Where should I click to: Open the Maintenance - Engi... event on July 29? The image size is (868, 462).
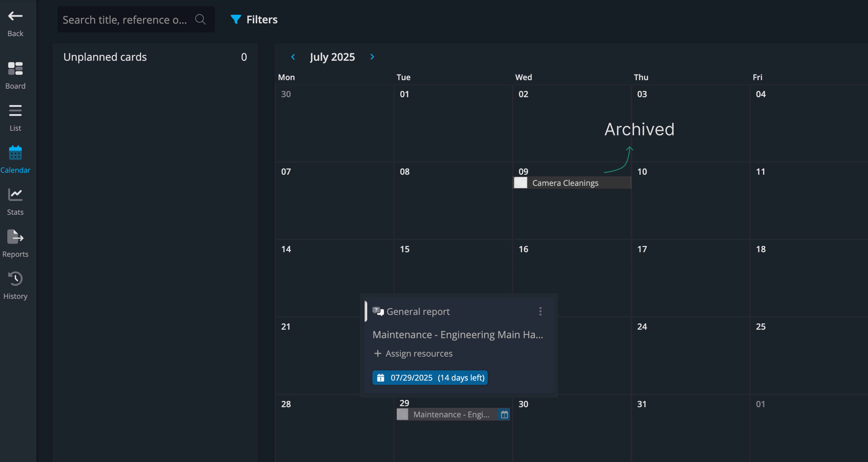(x=453, y=414)
